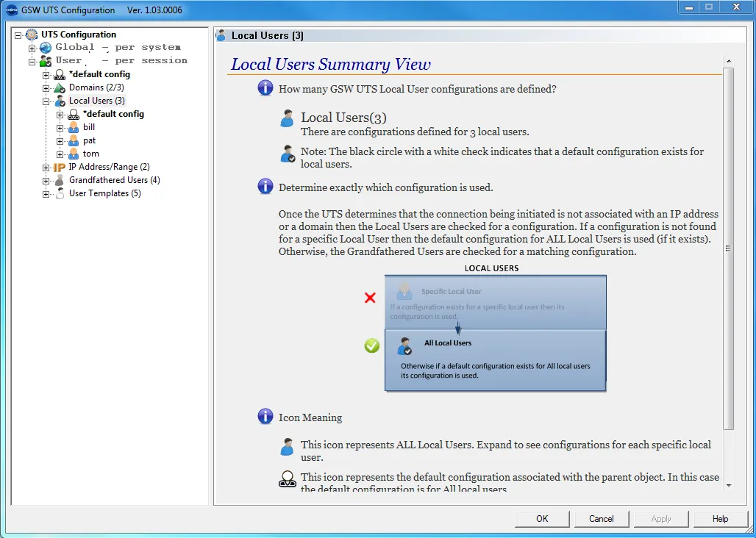Expand the default config node under User

pyautogui.click(x=46, y=76)
